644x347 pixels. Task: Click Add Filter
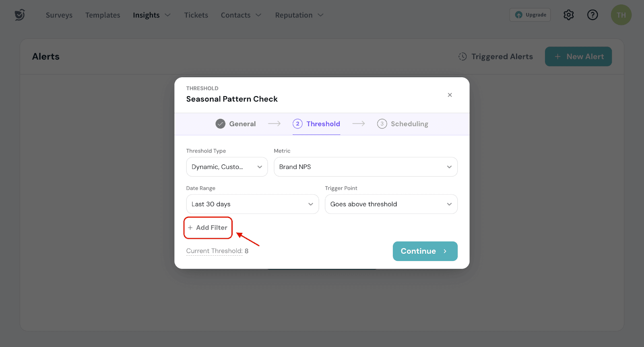pos(208,228)
